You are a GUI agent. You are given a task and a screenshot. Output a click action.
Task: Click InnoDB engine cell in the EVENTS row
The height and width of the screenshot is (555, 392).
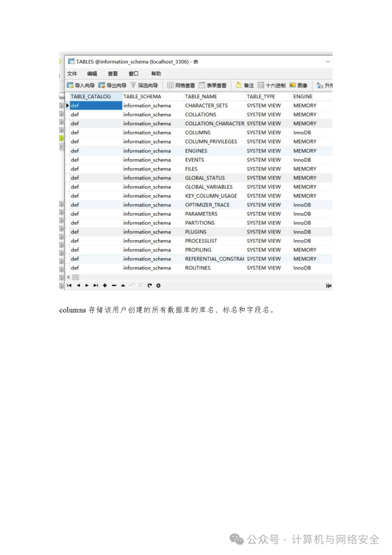(x=312, y=160)
